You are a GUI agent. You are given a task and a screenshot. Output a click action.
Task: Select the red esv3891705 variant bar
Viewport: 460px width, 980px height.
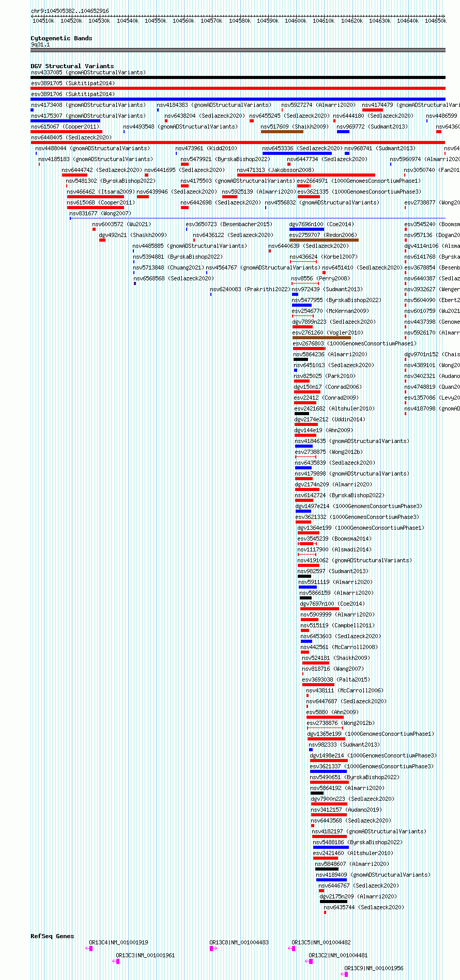[x=238, y=88]
